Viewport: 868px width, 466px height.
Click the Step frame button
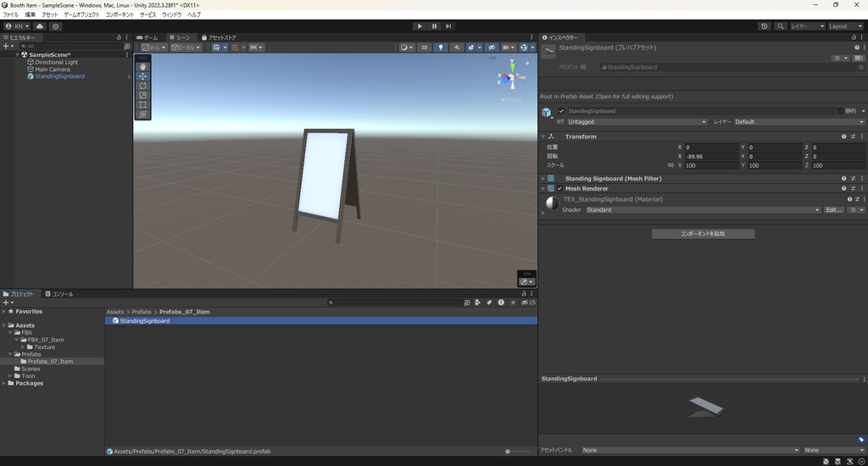click(x=448, y=26)
